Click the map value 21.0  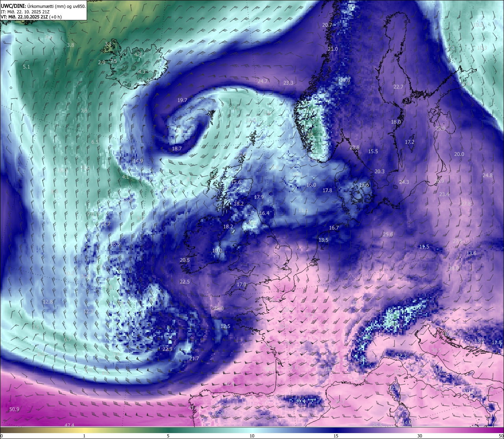[x=333, y=49]
